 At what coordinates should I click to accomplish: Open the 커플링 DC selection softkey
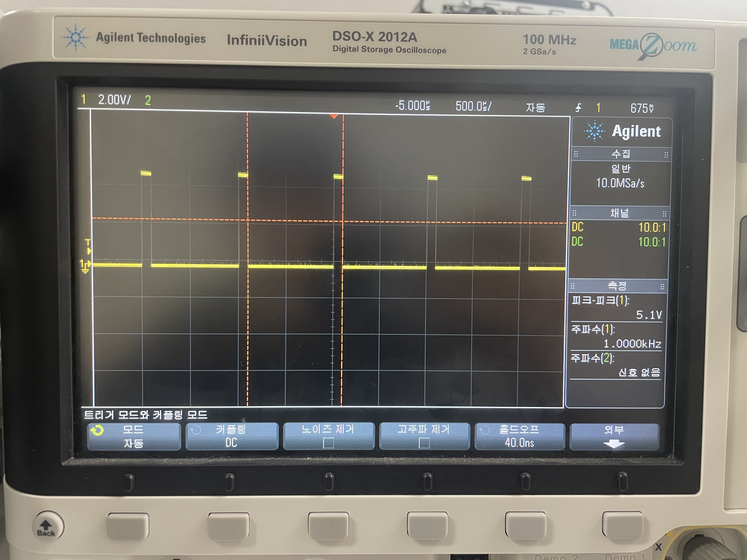point(232,436)
